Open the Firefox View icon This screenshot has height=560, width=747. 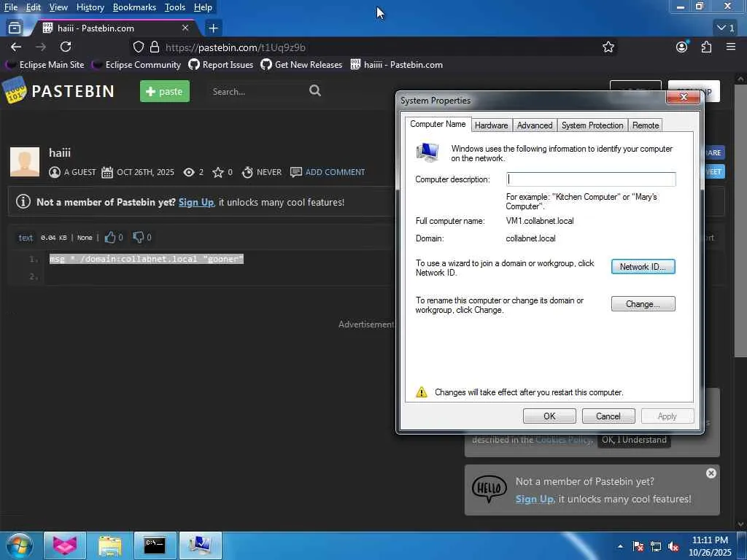pyautogui.click(x=15, y=28)
